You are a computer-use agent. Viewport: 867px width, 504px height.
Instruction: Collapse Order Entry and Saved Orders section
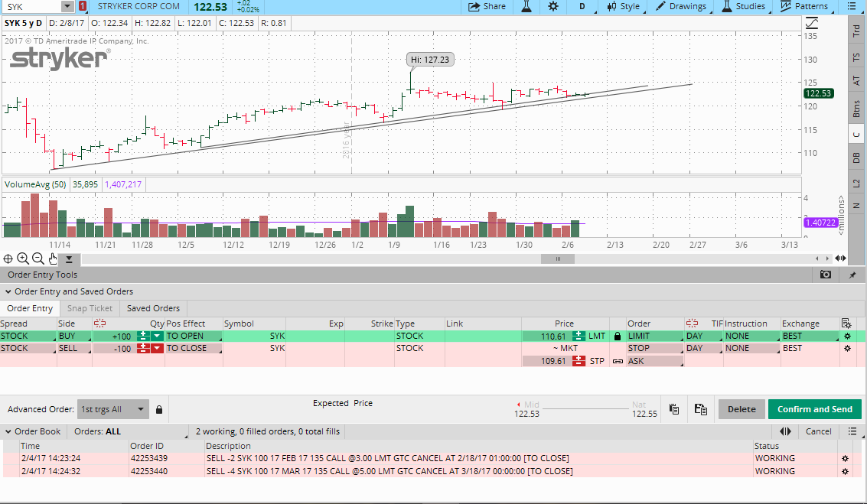(x=8, y=292)
